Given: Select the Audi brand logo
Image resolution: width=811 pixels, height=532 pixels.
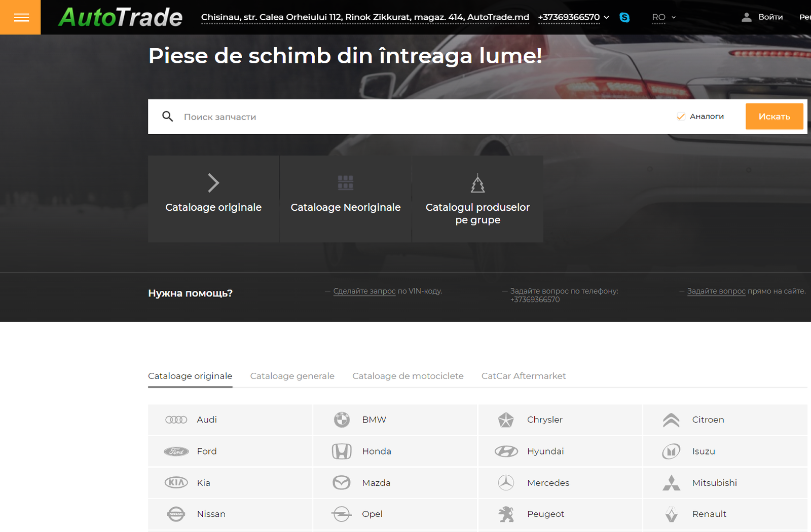Looking at the screenshot, I should [x=176, y=420].
